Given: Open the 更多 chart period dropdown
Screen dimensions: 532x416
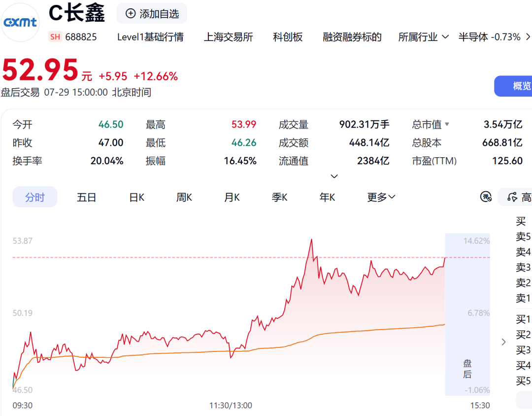Looking at the screenshot, I should point(381,197).
